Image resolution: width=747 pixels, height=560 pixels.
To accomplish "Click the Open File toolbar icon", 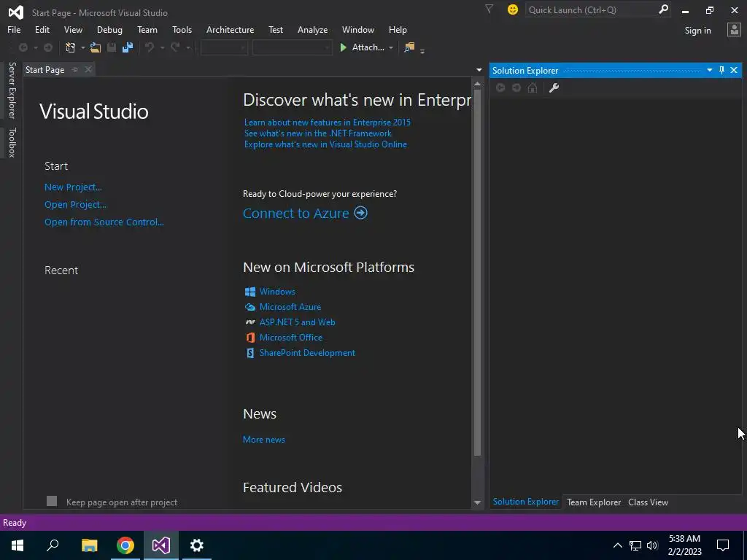I will click(x=96, y=47).
